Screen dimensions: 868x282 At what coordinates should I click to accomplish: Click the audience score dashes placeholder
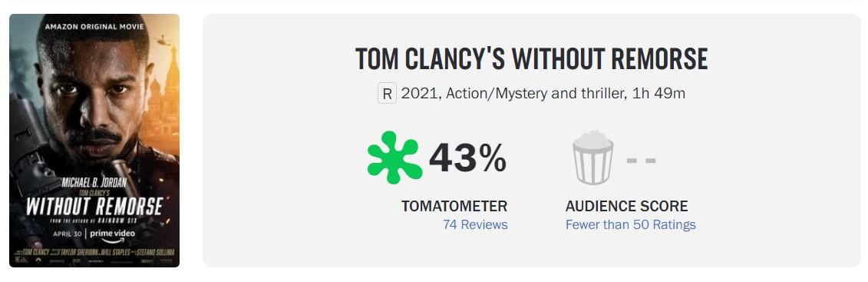[641, 161]
